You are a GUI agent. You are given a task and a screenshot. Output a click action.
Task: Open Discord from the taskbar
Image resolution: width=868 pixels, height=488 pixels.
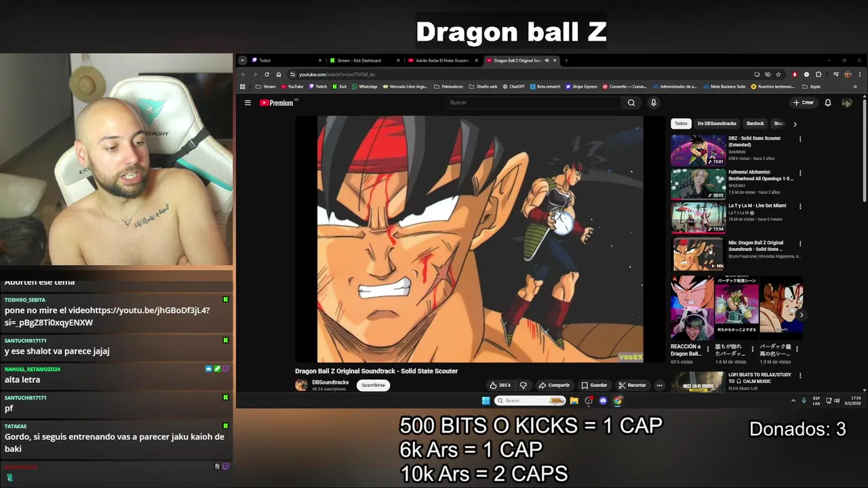tap(603, 401)
